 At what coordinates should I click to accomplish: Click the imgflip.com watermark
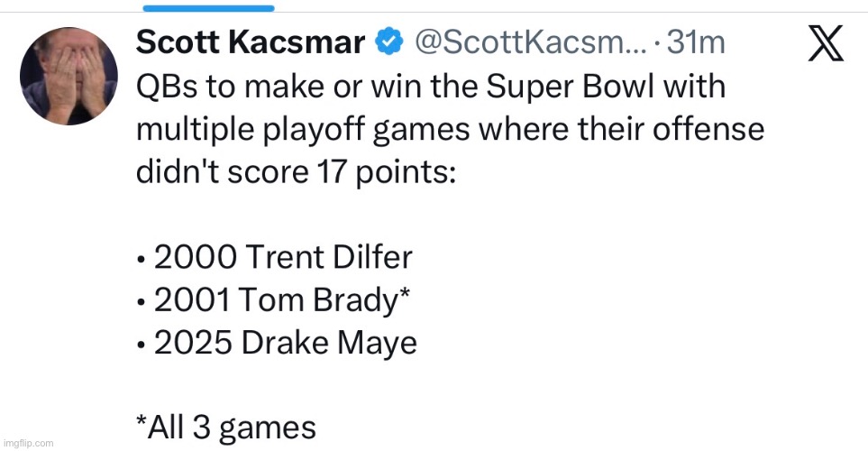click(x=27, y=443)
